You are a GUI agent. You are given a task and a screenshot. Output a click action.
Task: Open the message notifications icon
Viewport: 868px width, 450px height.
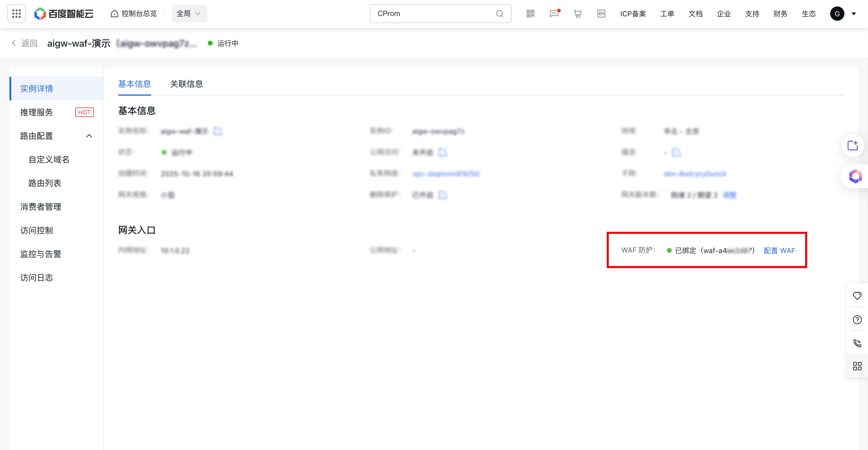(x=554, y=14)
